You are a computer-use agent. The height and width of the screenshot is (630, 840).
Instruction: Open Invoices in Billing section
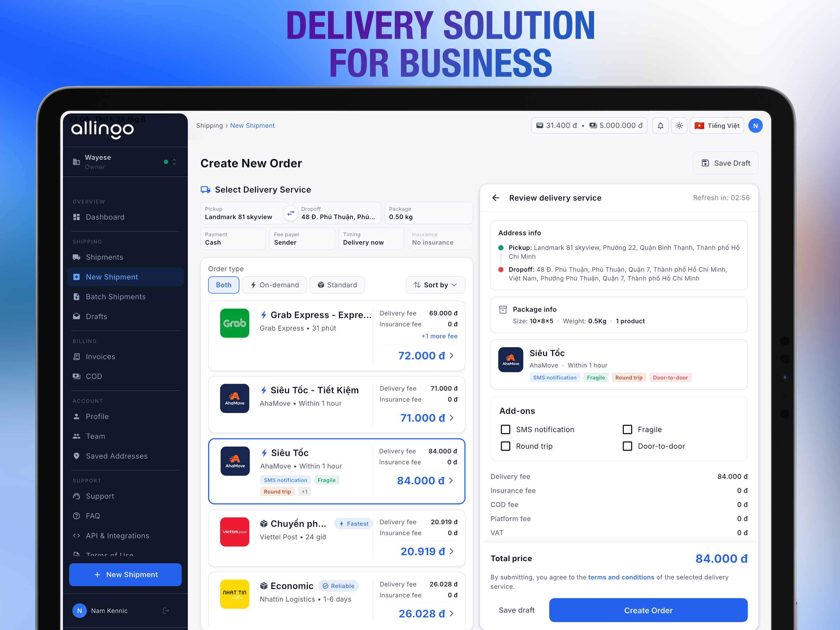[125, 357]
